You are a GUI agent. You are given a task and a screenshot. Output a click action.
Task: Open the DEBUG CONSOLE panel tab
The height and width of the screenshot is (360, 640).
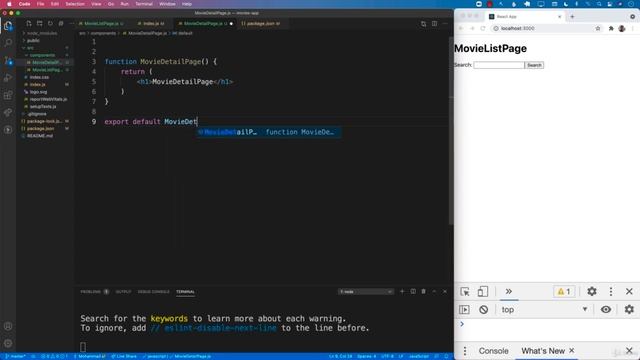[x=153, y=291]
